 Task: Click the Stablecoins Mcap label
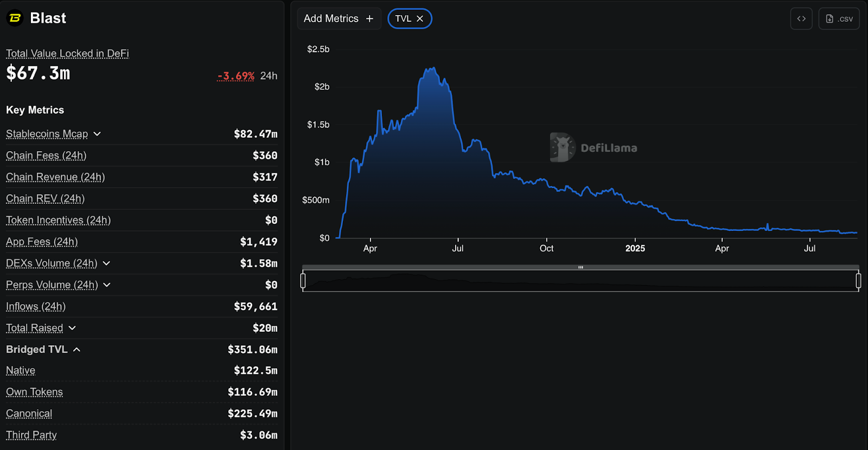[47, 134]
